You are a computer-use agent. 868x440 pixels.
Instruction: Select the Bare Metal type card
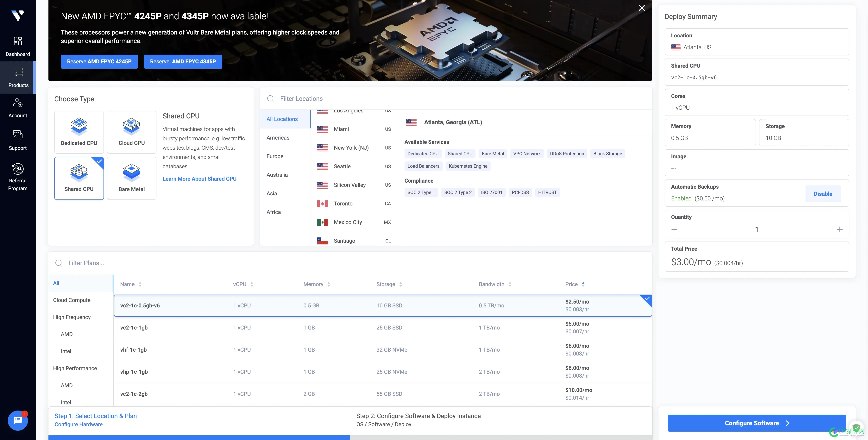pyautogui.click(x=131, y=178)
